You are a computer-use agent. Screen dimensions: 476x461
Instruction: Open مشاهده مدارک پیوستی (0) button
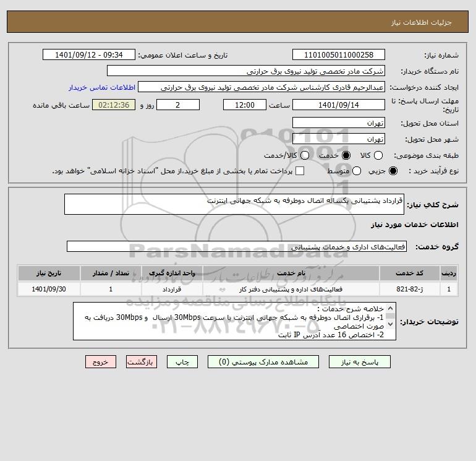pyautogui.click(x=263, y=362)
